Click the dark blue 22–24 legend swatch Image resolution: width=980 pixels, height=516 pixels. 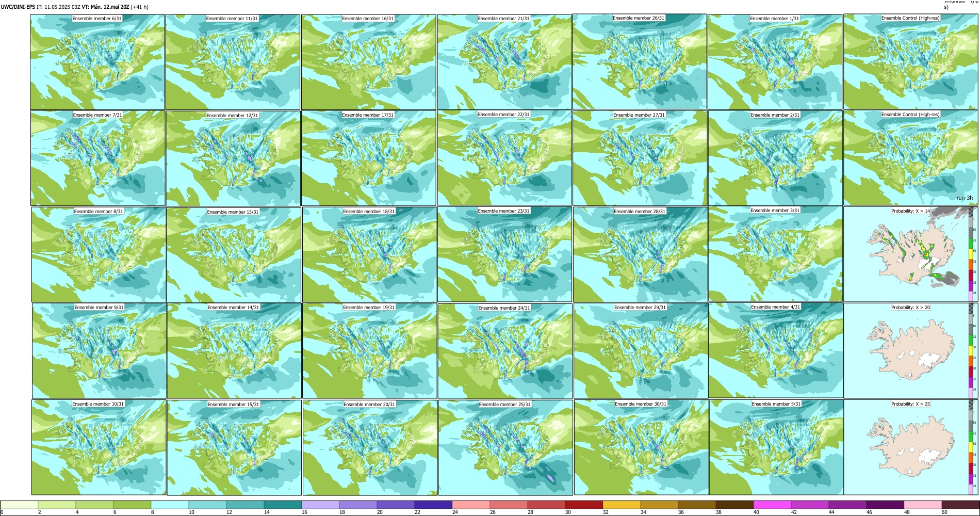(433, 505)
